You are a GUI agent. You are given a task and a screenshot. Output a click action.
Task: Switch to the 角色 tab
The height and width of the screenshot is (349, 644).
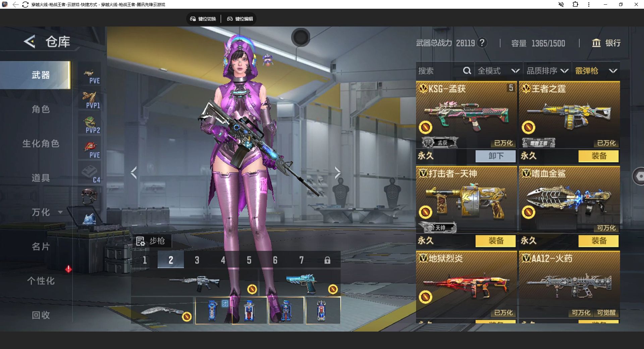[41, 109]
